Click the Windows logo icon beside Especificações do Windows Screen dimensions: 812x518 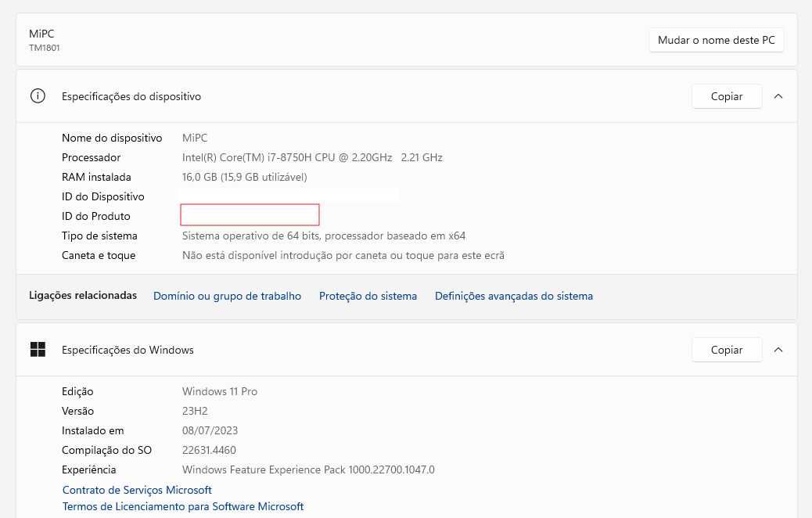pos(38,350)
